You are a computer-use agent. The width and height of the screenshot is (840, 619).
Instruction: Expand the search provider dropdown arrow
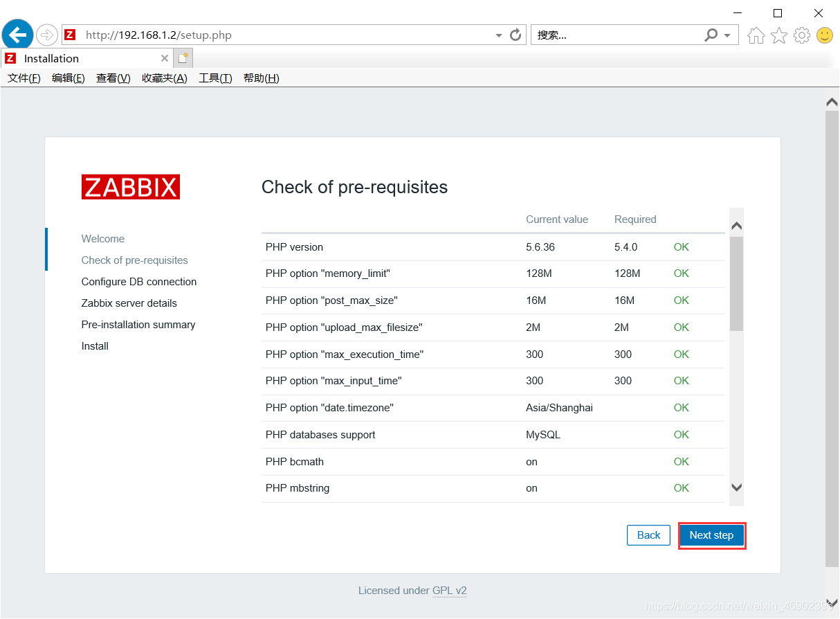[727, 35]
